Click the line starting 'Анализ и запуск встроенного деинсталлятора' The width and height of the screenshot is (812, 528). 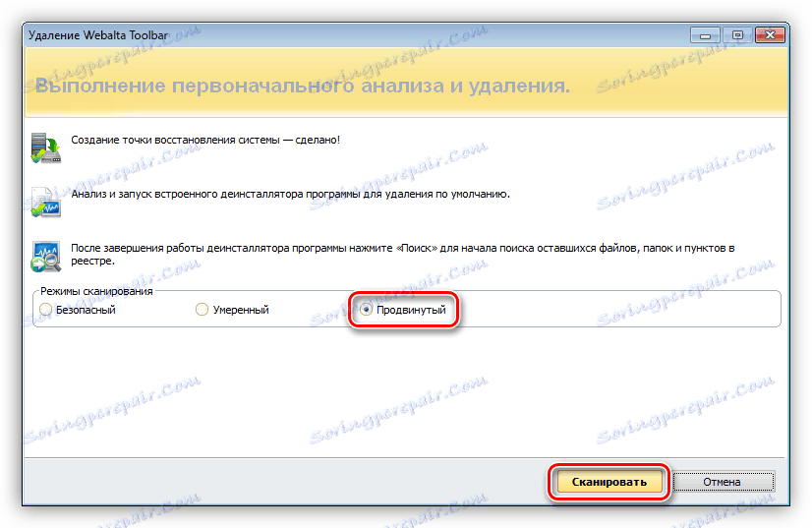290,195
